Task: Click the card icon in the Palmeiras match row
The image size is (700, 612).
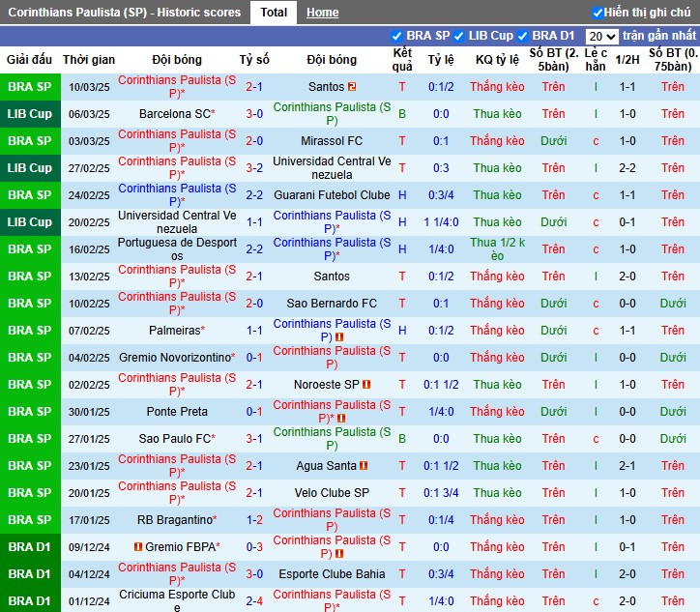Action: [x=338, y=337]
